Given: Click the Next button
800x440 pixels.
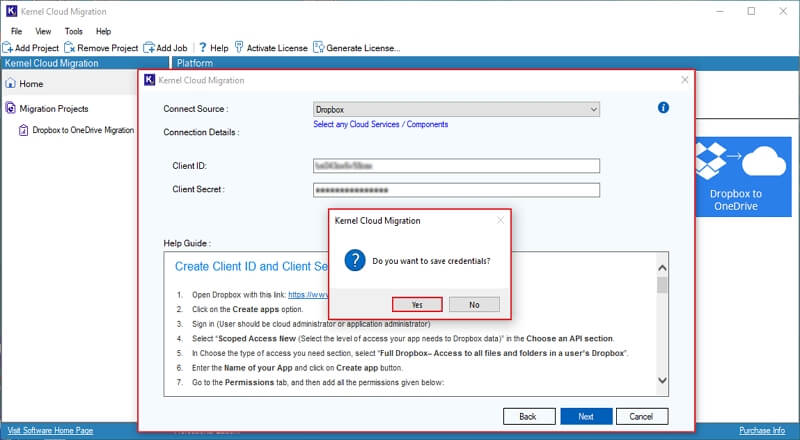Looking at the screenshot, I should click(586, 417).
